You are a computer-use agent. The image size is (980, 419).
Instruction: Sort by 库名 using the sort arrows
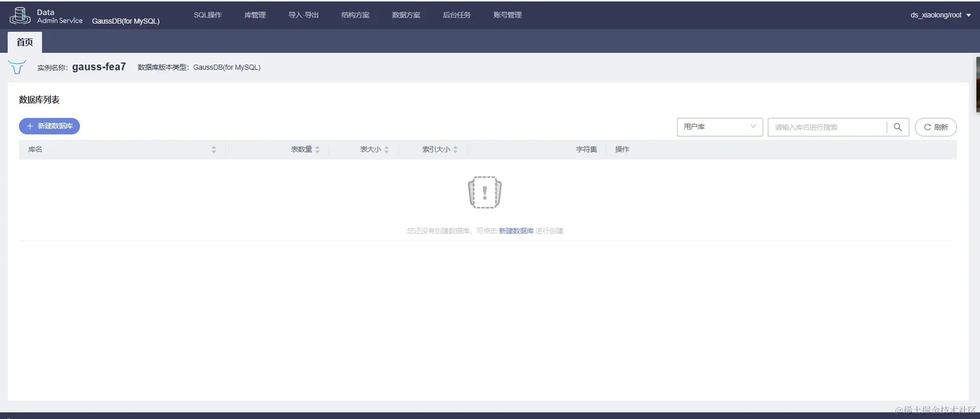[214, 150]
